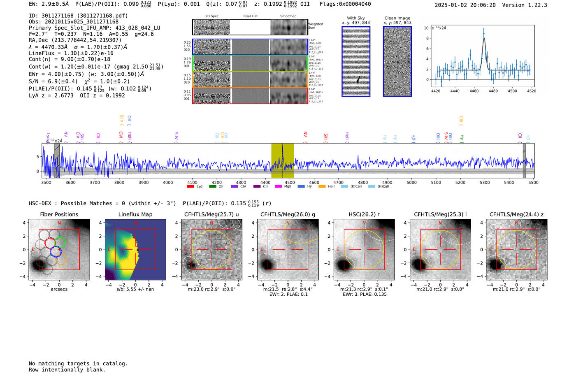This screenshot has height=392, width=576.
Task: Select the blue-bordered 2D spectrum fiber row
Action: (x=250, y=47)
